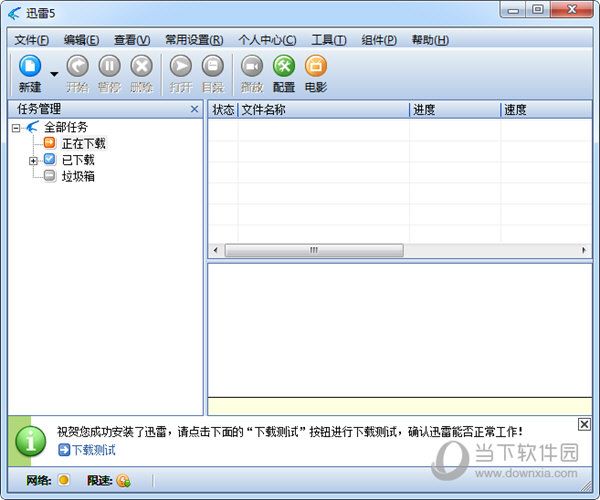Image resolution: width=600 pixels, height=500 pixels.
Task: Open the 查看(V) menu
Action: 132,40
